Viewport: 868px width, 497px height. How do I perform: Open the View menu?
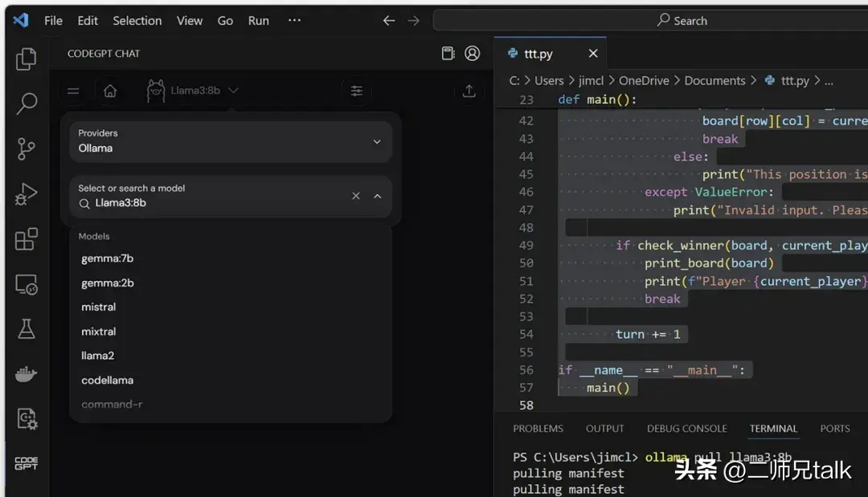coord(190,21)
